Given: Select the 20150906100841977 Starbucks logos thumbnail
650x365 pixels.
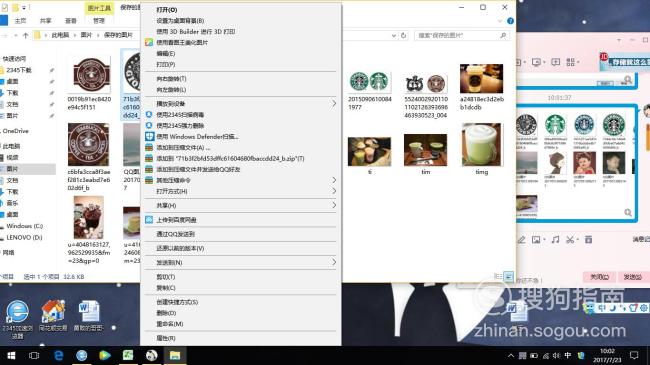Looking at the screenshot, I should click(x=370, y=82).
